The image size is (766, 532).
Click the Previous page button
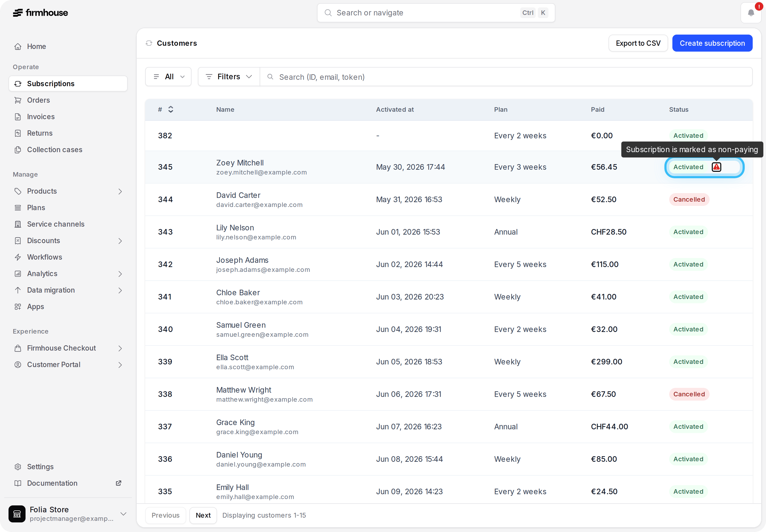(165, 515)
